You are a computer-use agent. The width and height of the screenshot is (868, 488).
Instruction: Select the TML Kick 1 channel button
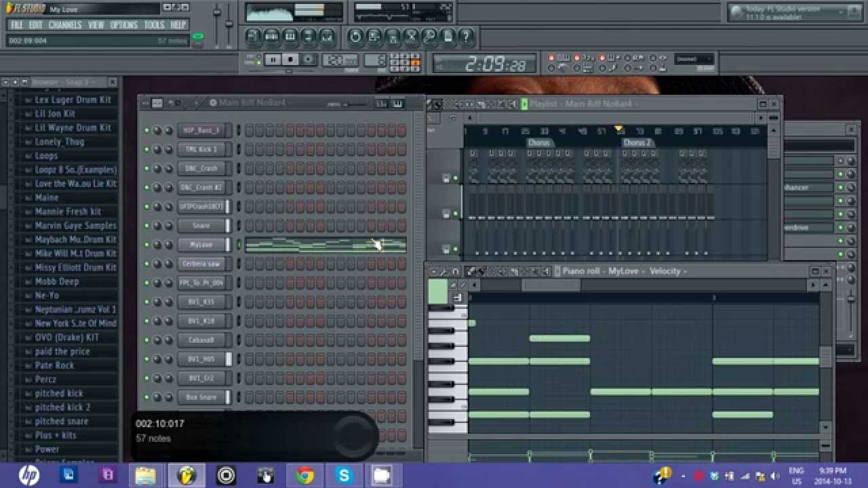201,149
